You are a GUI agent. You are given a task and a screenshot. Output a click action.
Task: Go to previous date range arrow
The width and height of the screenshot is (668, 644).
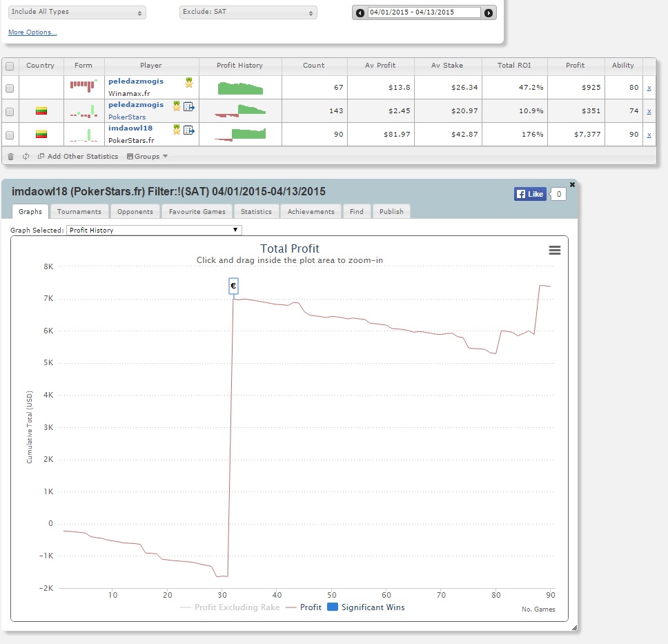[x=360, y=13]
